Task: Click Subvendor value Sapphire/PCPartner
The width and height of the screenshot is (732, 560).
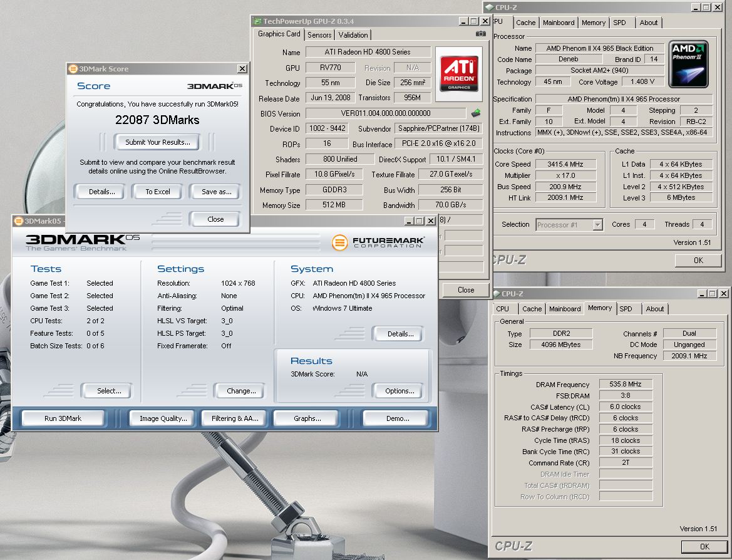Action: tap(438, 128)
